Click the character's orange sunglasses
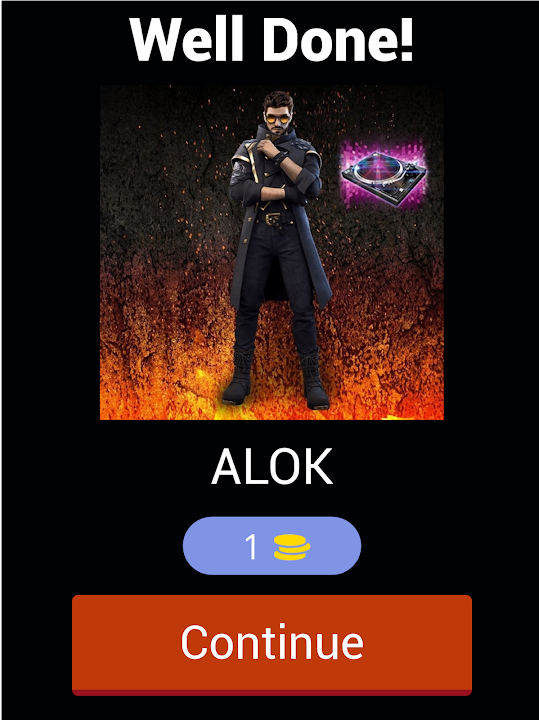This screenshot has width=539, height=720. click(x=277, y=119)
